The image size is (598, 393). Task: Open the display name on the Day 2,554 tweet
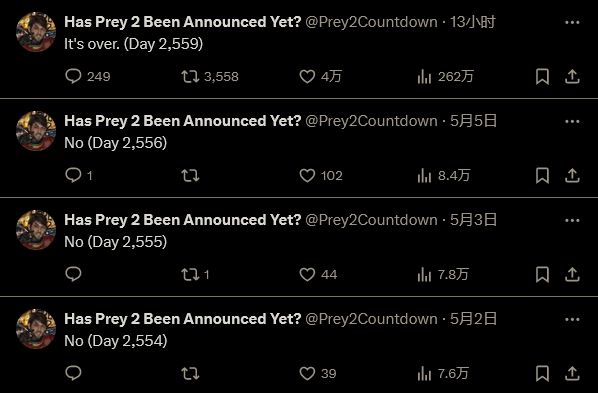coord(183,319)
